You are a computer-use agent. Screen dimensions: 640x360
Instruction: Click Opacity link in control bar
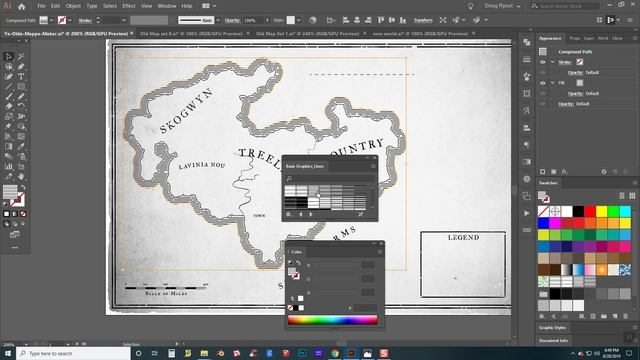tap(232, 20)
